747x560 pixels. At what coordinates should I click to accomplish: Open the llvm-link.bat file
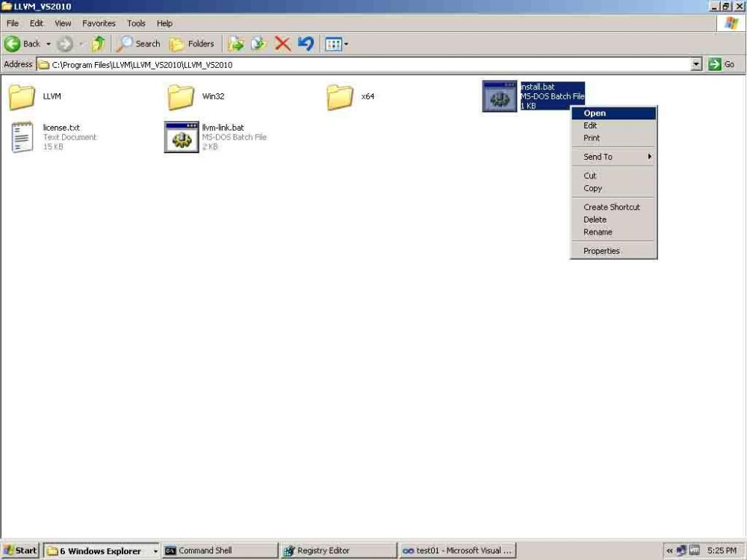pyautogui.click(x=180, y=137)
